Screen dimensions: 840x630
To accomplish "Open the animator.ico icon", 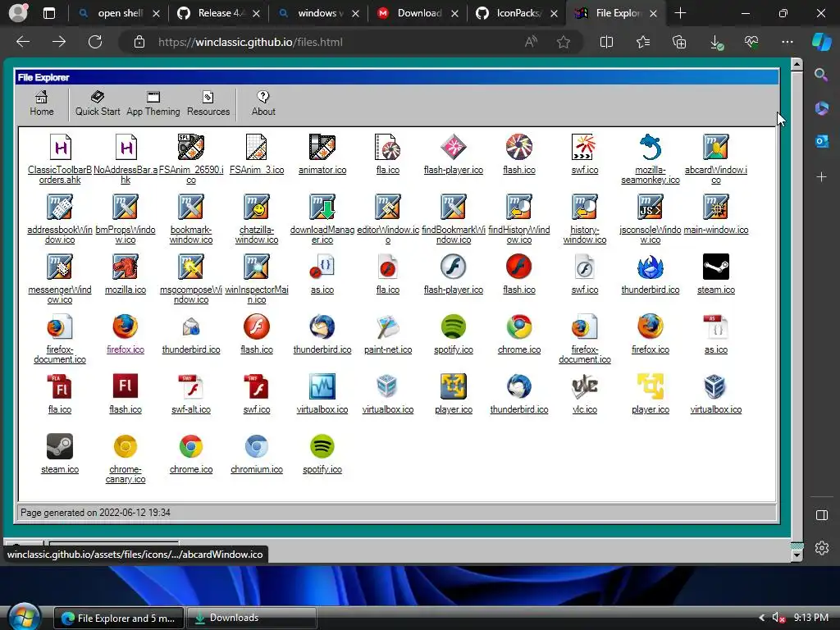I will point(322,148).
